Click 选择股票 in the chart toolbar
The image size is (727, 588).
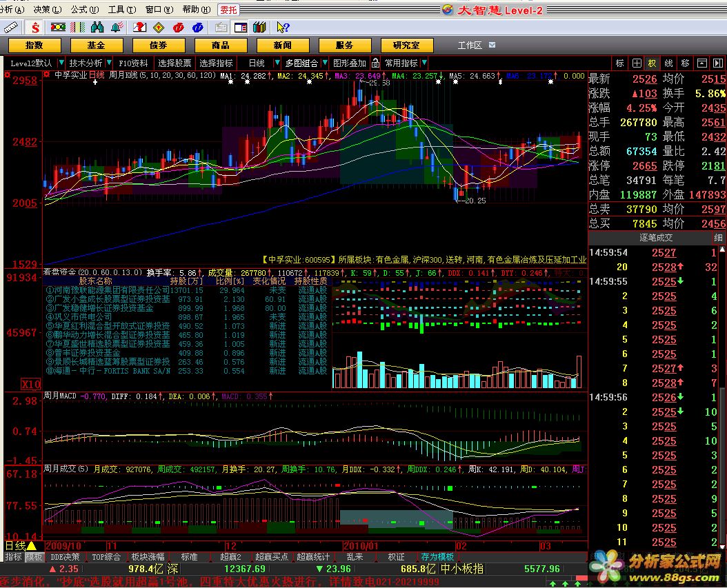click(175, 63)
